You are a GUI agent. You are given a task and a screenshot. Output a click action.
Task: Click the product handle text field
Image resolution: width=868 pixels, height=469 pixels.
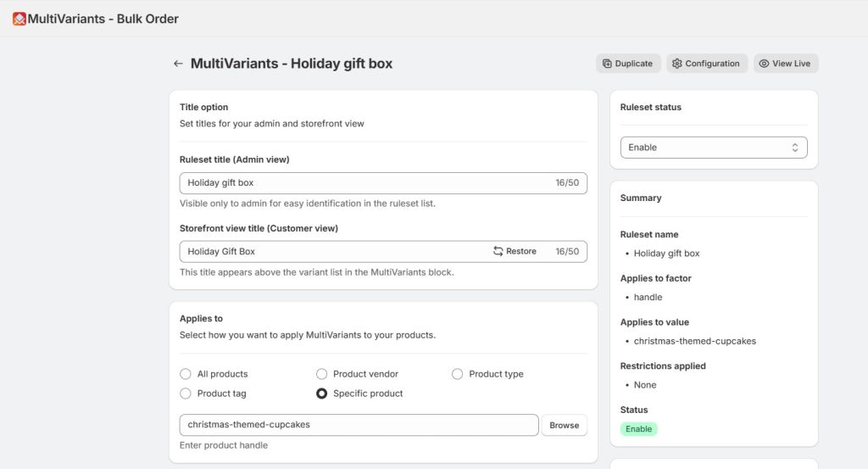point(359,425)
